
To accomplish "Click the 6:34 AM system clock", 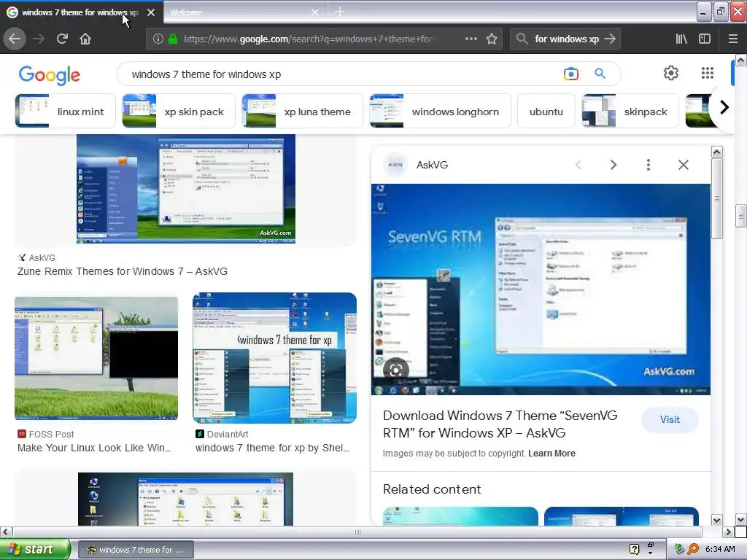I will [x=720, y=550].
